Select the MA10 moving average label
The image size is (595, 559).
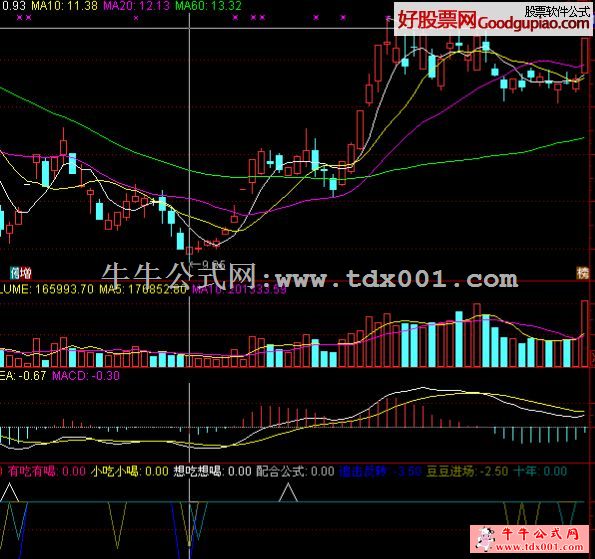(65, 6)
